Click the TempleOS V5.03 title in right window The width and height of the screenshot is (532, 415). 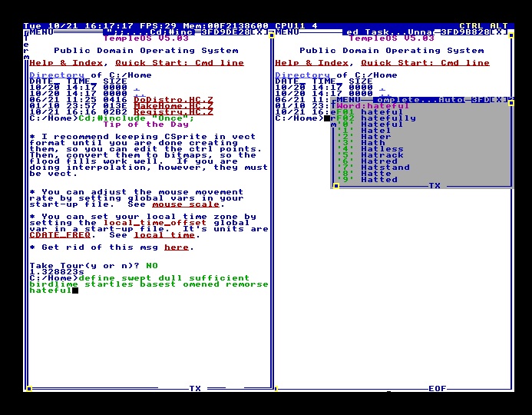pyautogui.click(x=392, y=38)
